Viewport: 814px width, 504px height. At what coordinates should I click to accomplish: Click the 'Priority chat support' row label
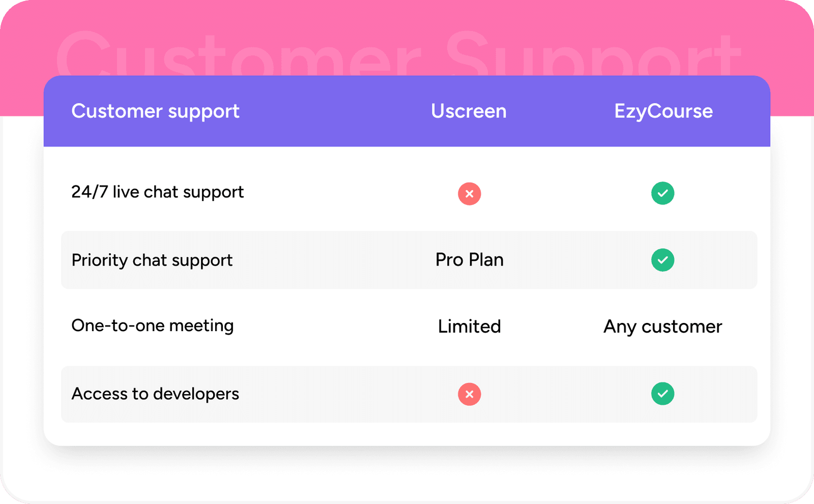152,260
